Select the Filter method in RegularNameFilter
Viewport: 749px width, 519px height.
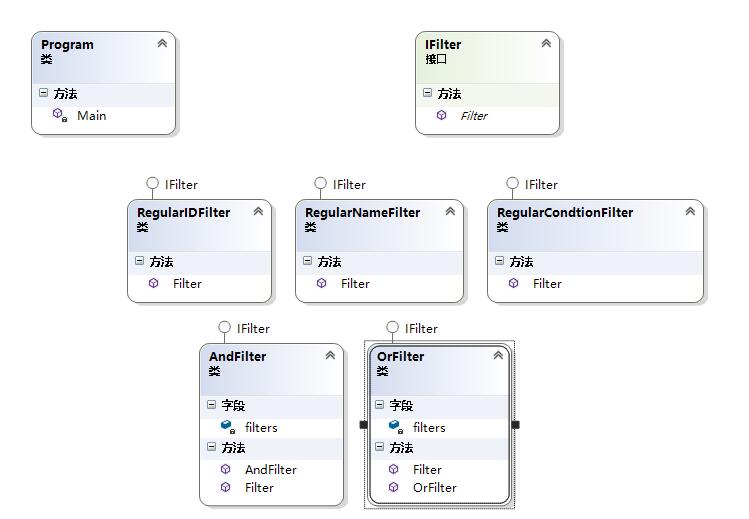pos(355,284)
